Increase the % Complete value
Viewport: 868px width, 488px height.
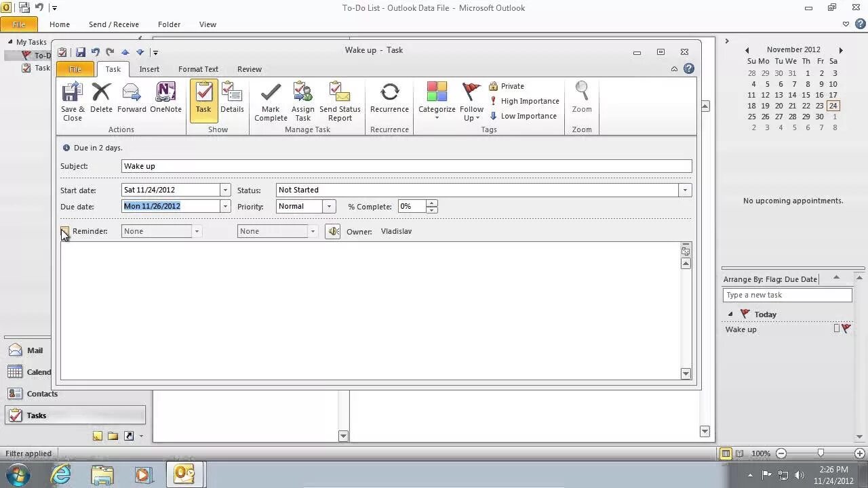[x=431, y=203]
